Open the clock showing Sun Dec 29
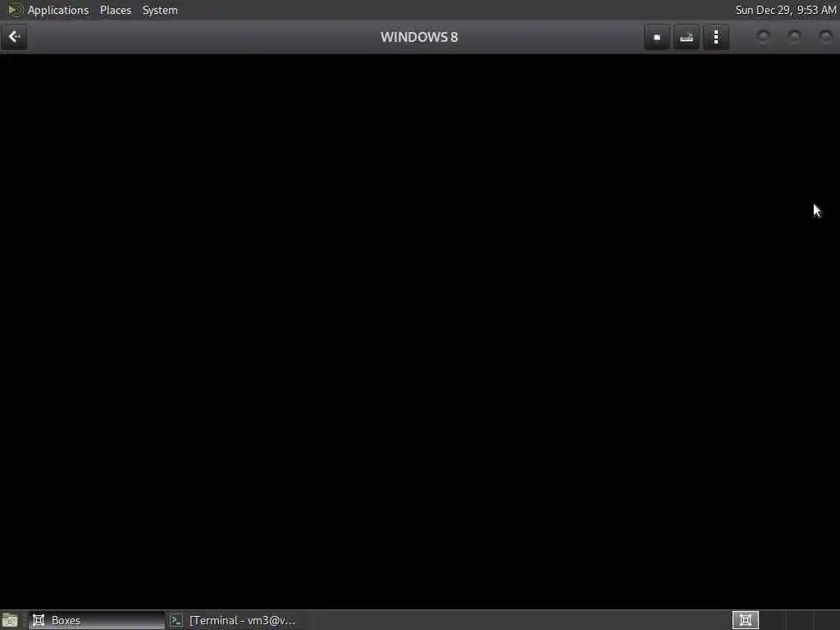Viewport: 840px width, 630px height. (x=785, y=10)
